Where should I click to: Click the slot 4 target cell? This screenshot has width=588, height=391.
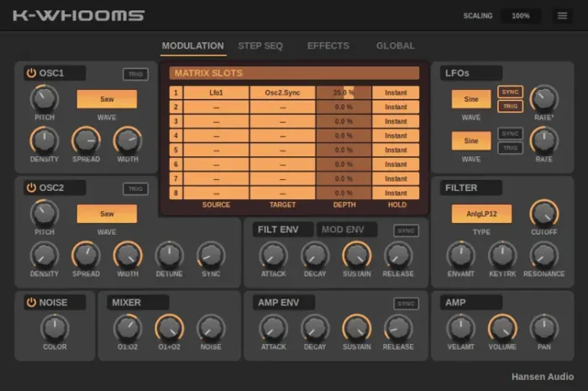[282, 135]
